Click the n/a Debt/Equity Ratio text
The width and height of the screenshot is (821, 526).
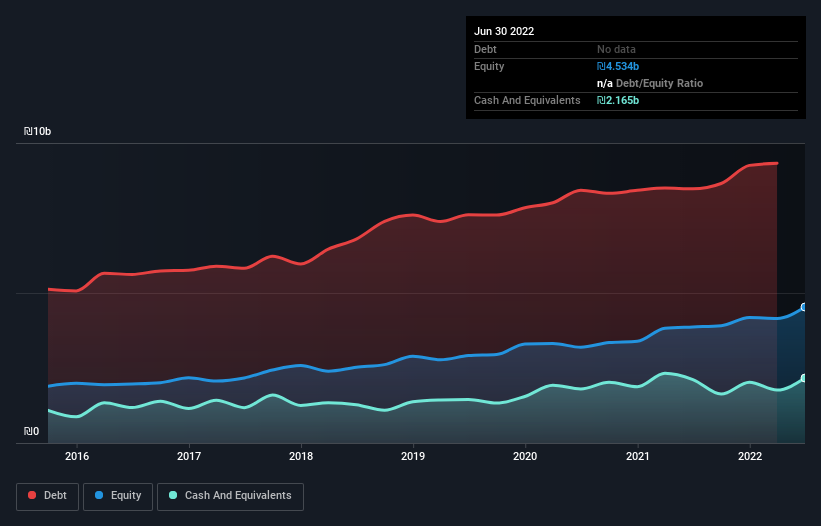pos(650,83)
